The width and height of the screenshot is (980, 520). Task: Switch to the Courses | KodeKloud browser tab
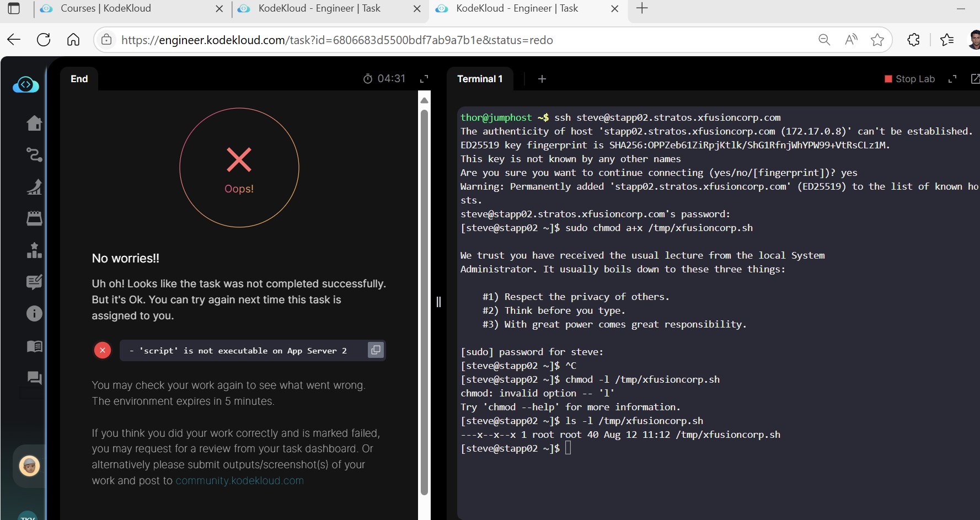[106, 8]
